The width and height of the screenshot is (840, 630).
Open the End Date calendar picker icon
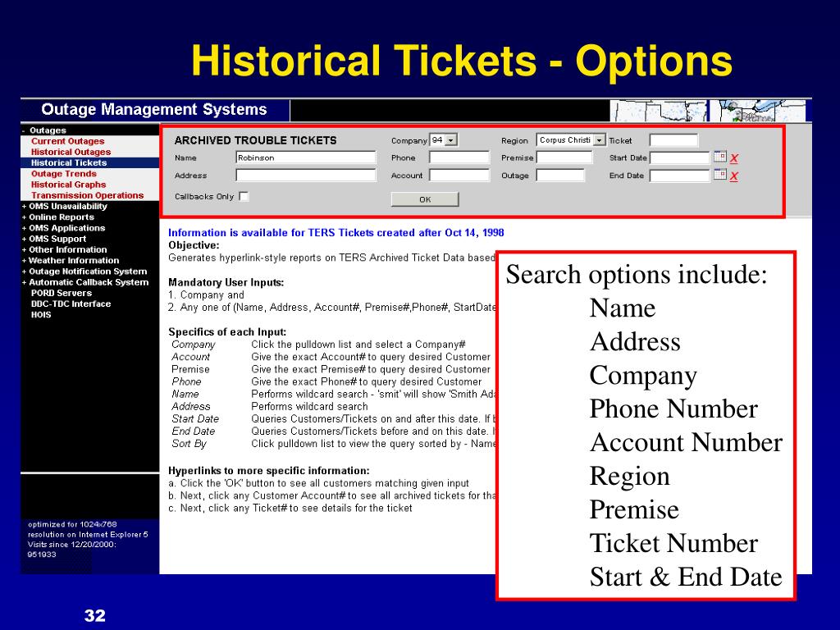(720, 175)
